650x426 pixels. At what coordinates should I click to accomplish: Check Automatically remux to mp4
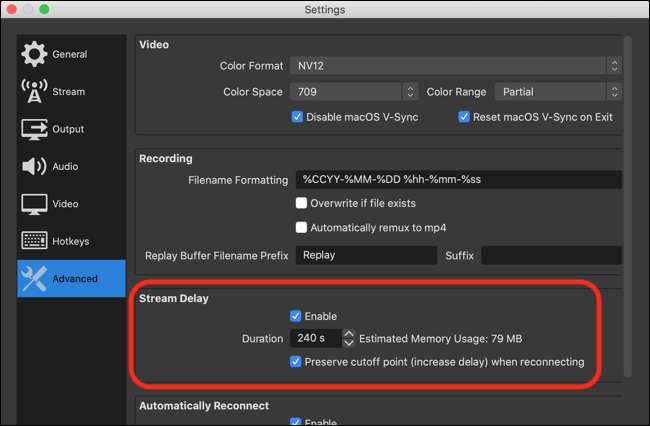click(x=301, y=227)
